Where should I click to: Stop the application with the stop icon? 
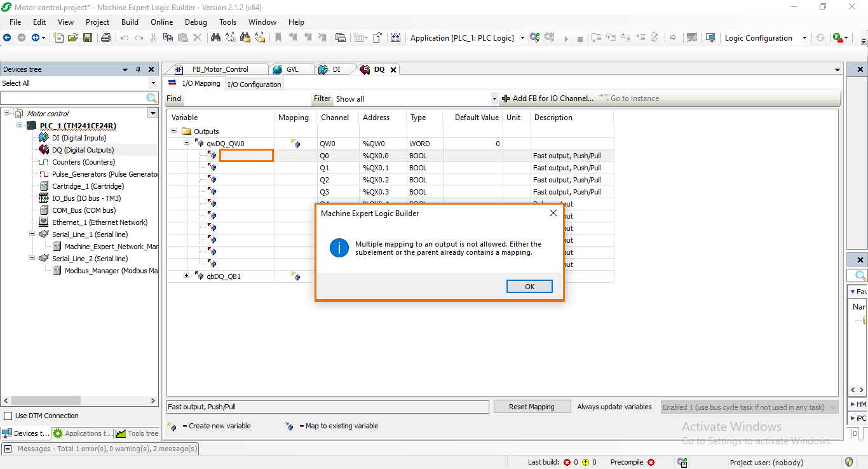[x=580, y=38]
